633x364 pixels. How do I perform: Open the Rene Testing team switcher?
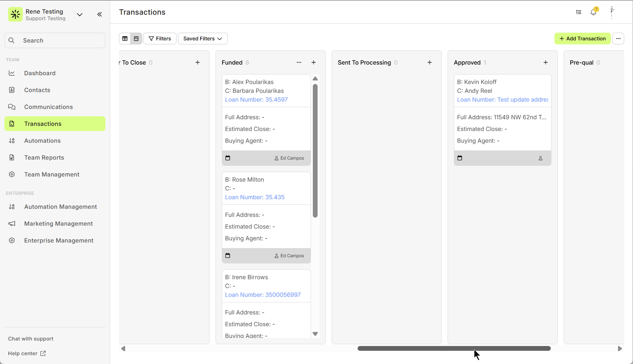click(x=80, y=15)
